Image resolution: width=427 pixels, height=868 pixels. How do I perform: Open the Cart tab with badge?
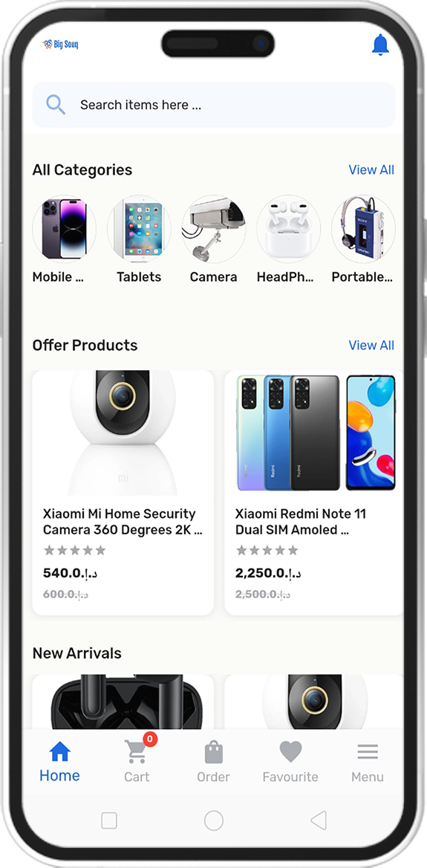[x=137, y=757]
